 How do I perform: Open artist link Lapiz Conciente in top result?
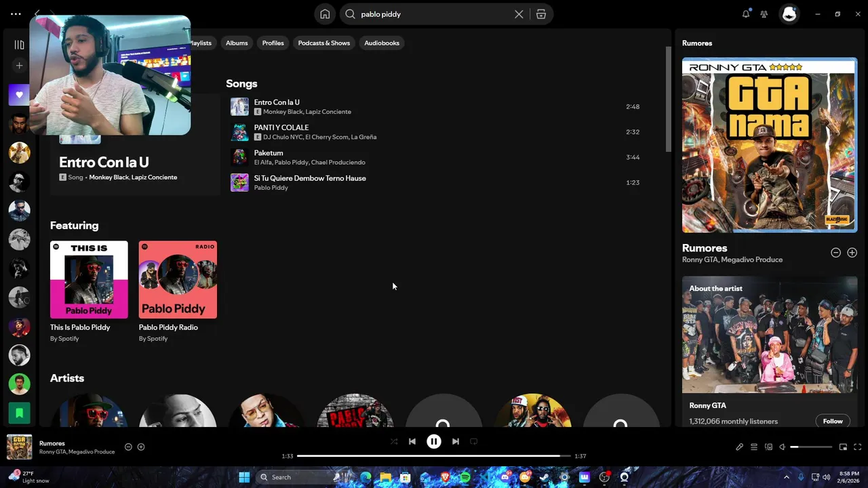click(x=154, y=177)
